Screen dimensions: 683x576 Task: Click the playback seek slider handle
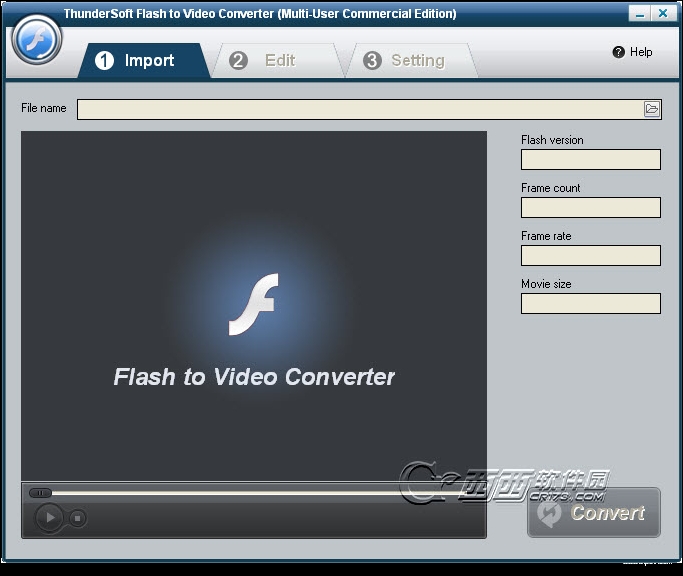point(40,493)
